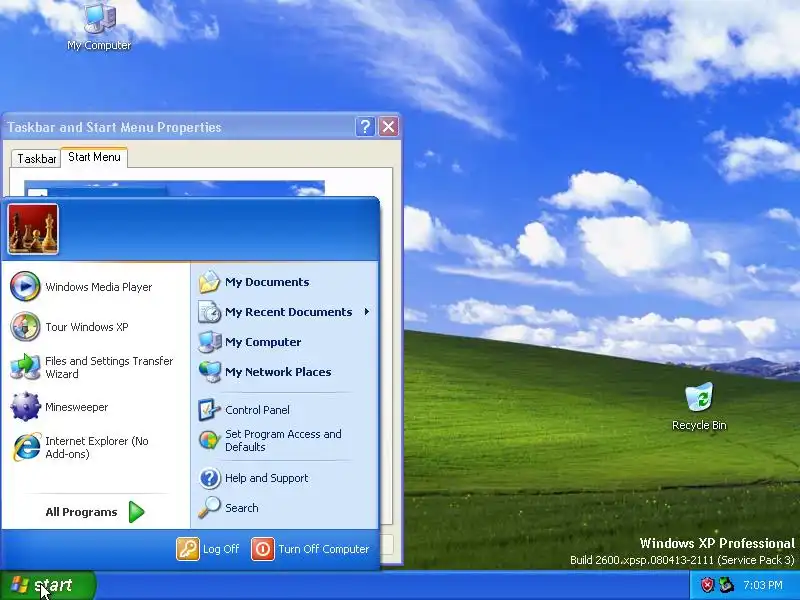Choose the Windows Media Player text entry
This screenshot has height=600, width=800.
click(99, 287)
